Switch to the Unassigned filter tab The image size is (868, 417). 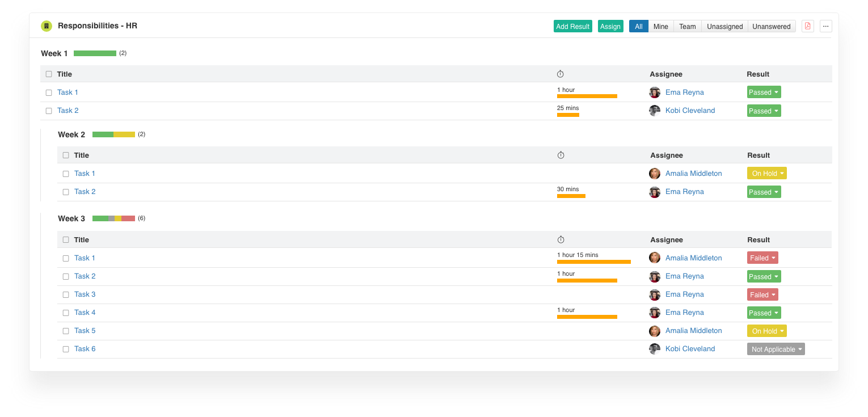coord(724,26)
